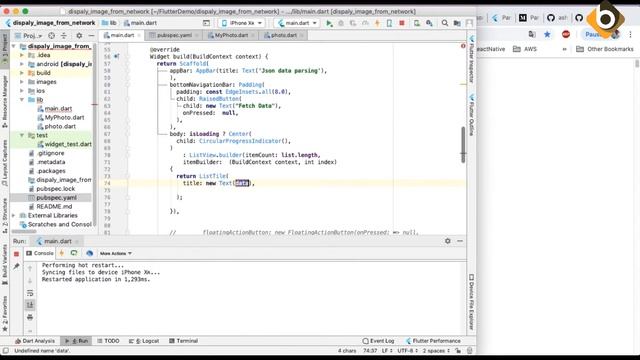Open the Flutter Outline side panel

click(471, 115)
